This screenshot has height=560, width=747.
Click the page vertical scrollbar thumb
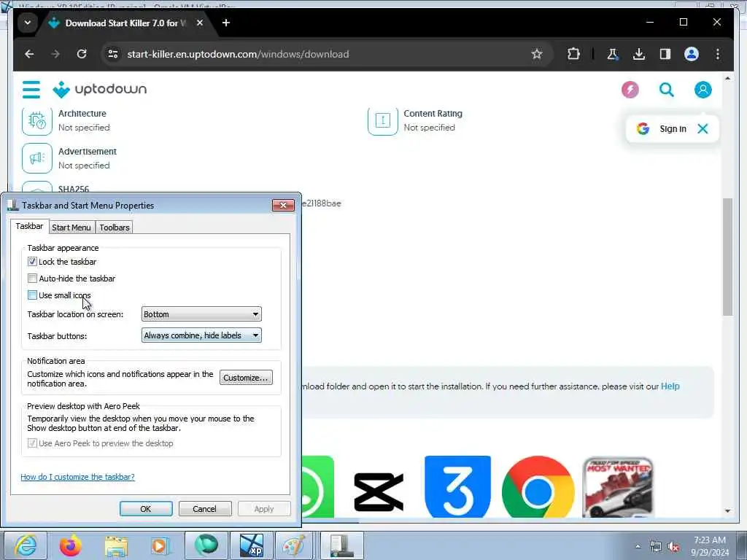pos(727,257)
